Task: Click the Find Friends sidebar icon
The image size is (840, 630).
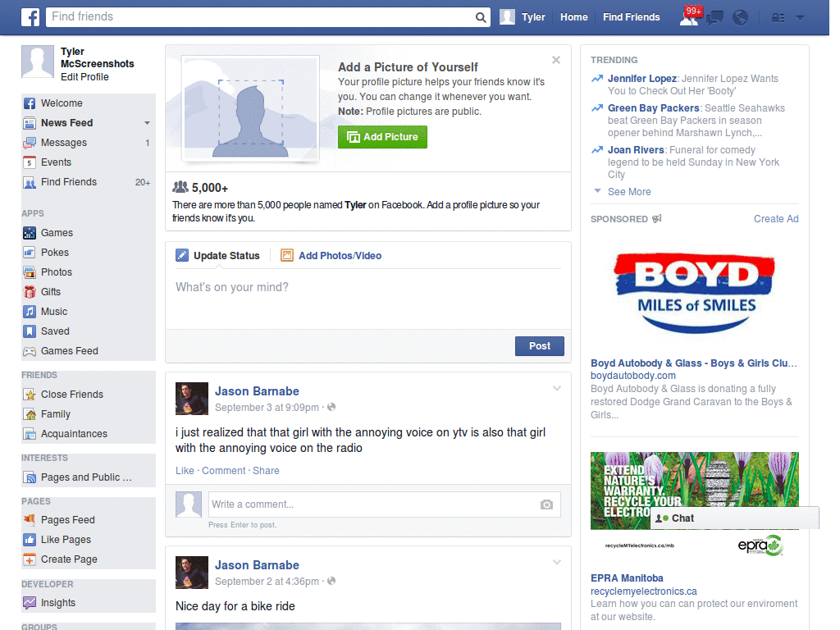Action: (x=30, y=183)
